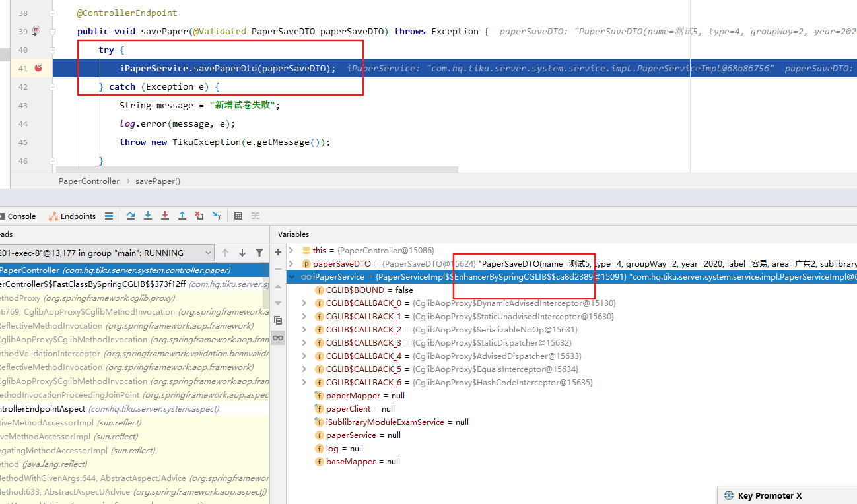The width and height of the screenshot is (857, 504).
Task: Click the Show Execution Point icon
Action: [x=109, y=216]
